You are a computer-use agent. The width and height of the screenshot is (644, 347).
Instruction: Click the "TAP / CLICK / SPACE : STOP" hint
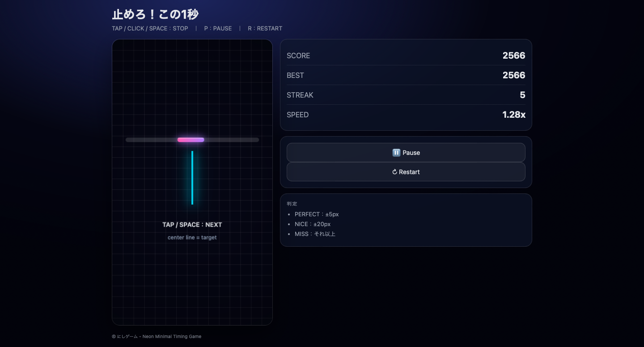click(x=150, y=28)
